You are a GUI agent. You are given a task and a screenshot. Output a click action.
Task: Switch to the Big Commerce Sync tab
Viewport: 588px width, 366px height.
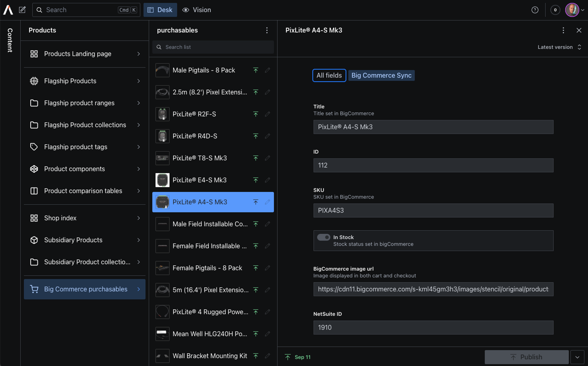[x=381, y=75]
